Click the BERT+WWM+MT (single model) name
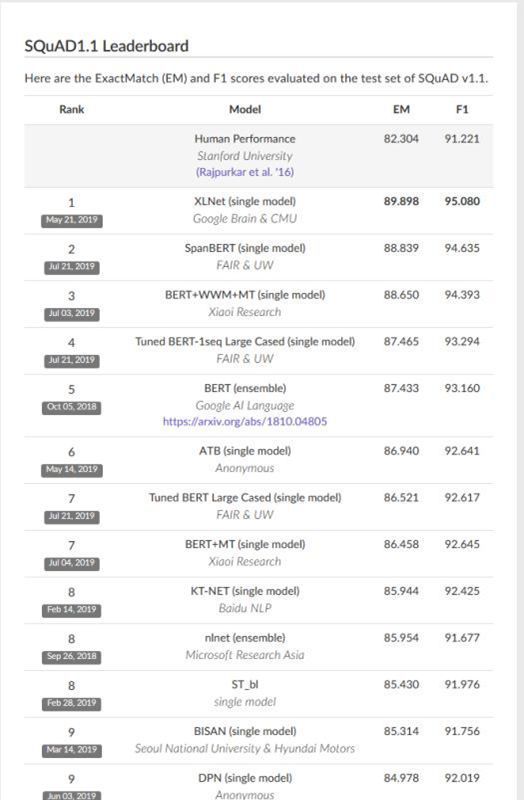The height and width of the screenshot is (800, 524). click(x=245, y=295)
